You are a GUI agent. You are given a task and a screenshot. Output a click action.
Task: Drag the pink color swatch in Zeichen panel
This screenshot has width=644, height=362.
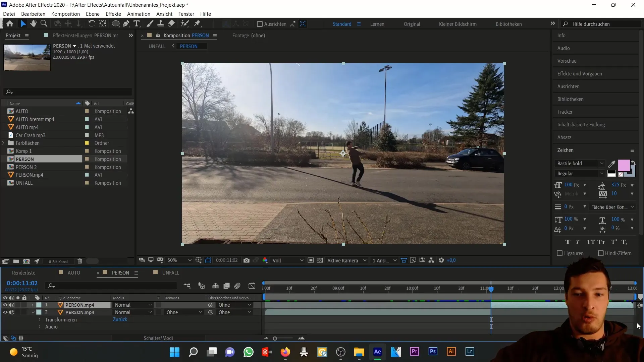click(x=625, y=165)
